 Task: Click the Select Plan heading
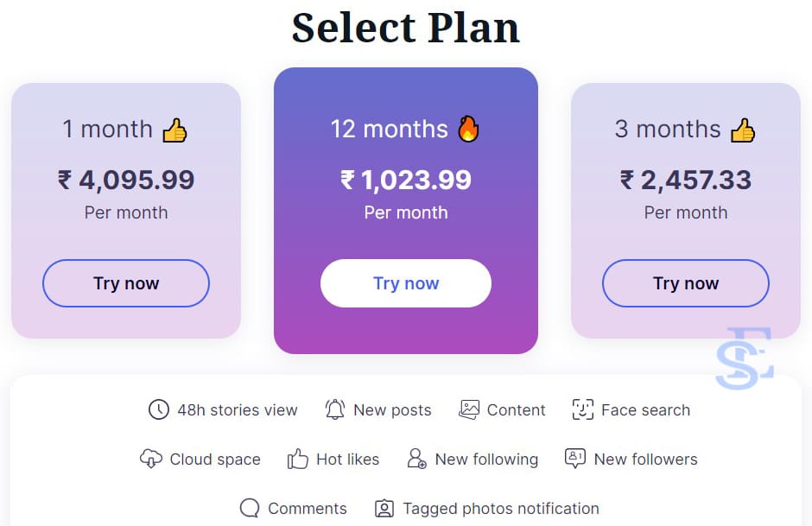406,27
